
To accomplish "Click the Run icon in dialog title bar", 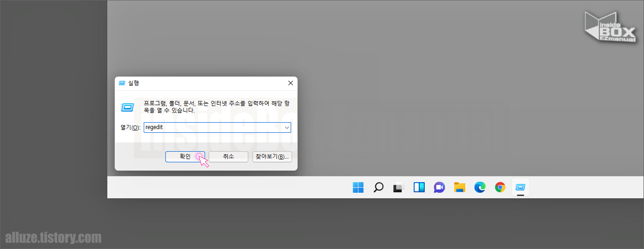I will pyautogui.click(x=122, y=83).
